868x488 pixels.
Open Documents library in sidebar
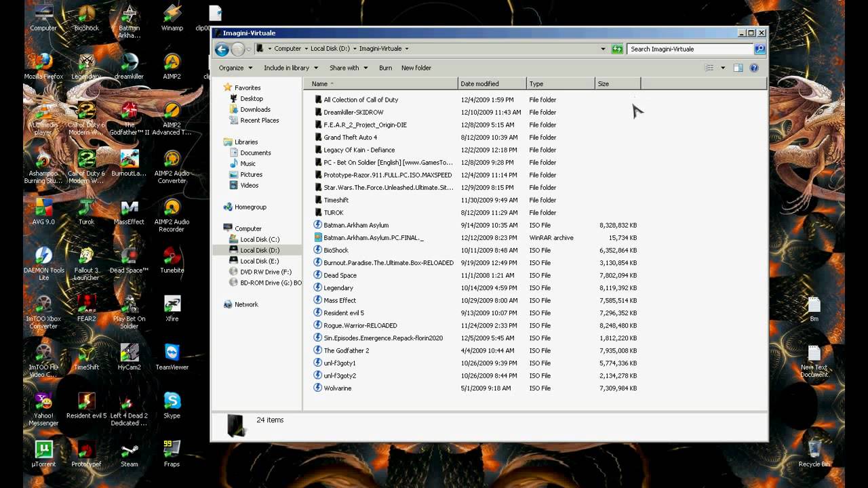[x=255, y=152]
